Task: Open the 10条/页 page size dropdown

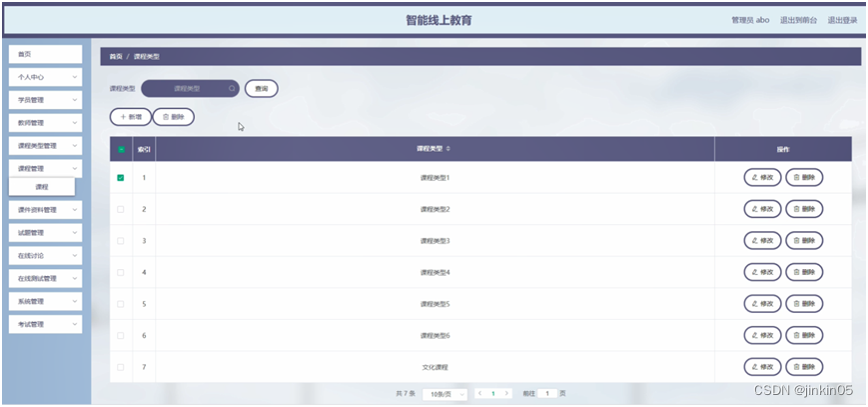Action: (444, 394)
